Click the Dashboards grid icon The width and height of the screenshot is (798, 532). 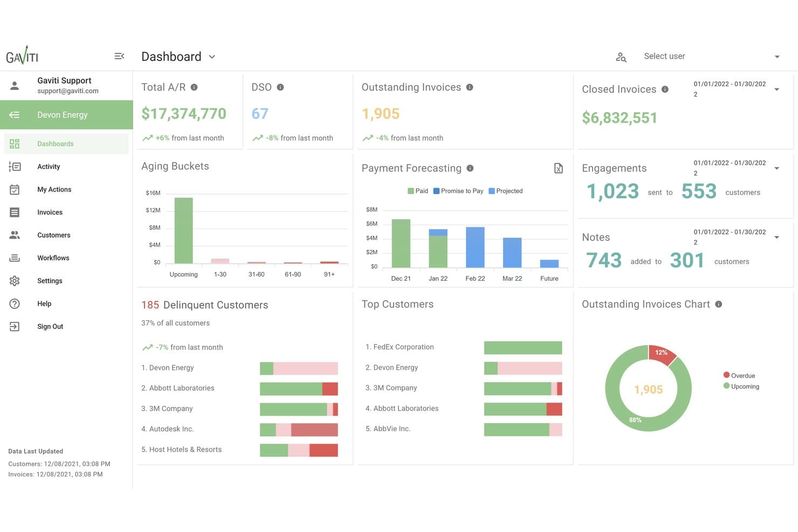[x=15, y=144]
